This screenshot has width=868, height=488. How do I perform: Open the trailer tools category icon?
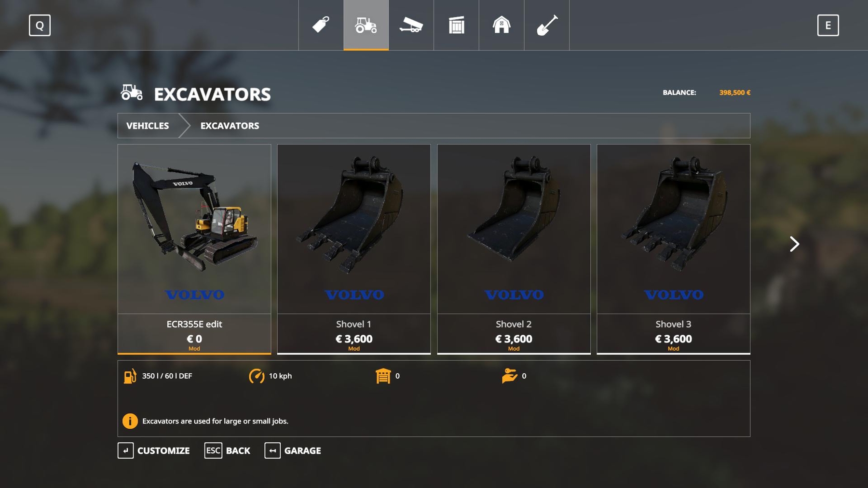[411, 25]
